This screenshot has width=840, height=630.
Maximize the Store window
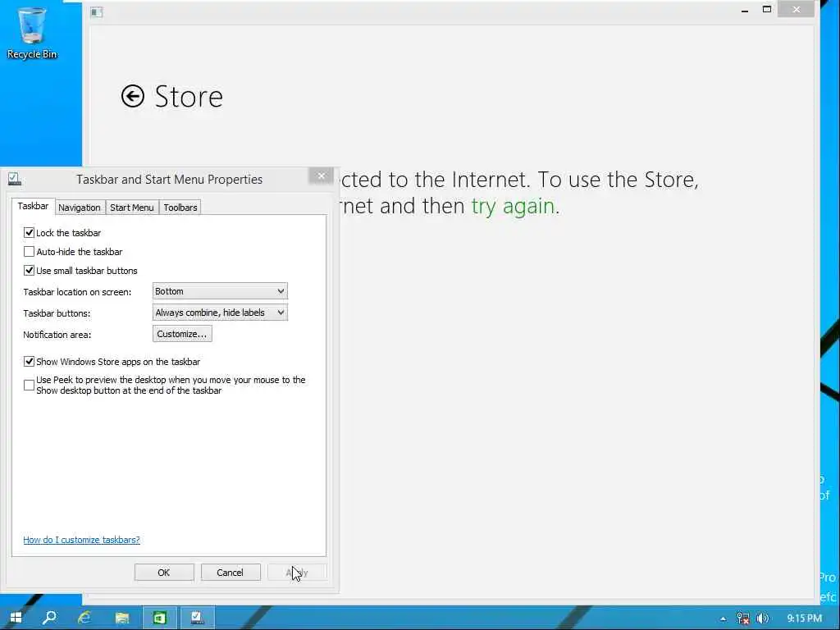click(767, 10)
